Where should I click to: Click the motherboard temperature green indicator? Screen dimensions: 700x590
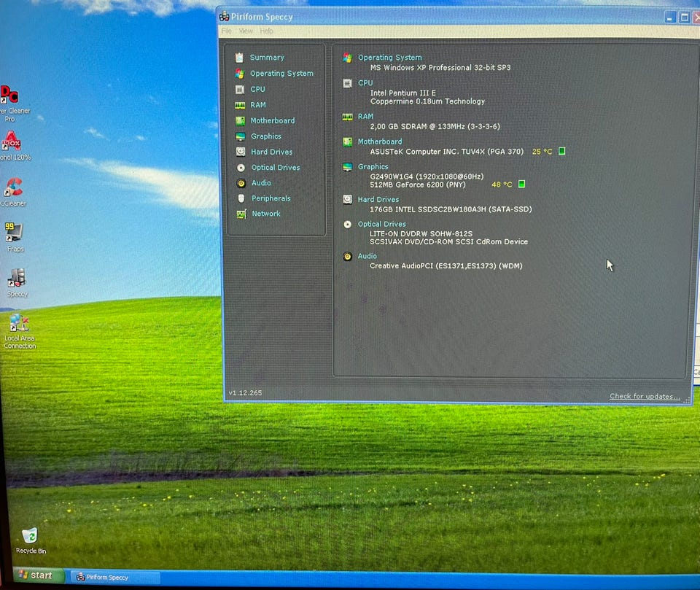pos(562,151)
